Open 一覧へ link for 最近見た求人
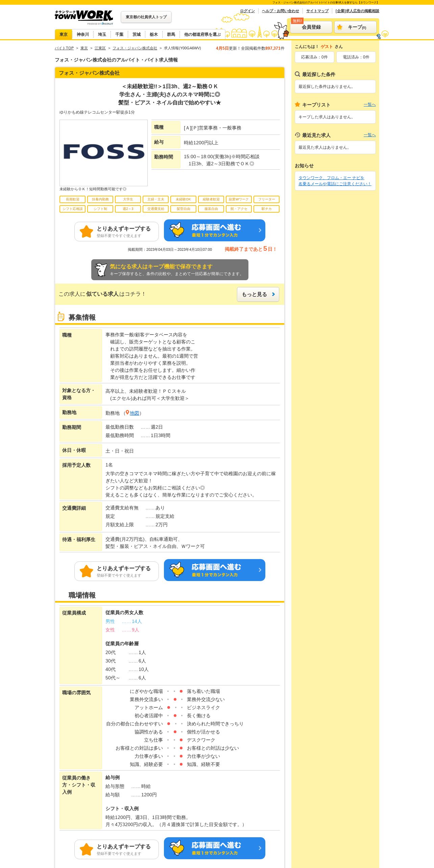This screenshot has height=868, width=434. [370, 135]
